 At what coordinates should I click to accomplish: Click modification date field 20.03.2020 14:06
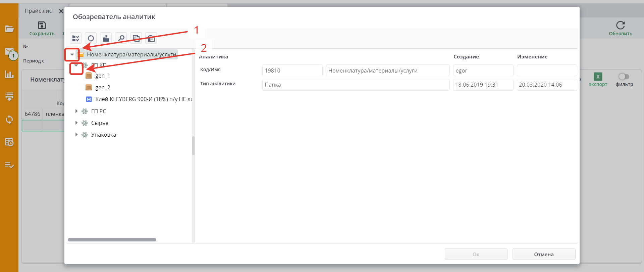[547, 85]
